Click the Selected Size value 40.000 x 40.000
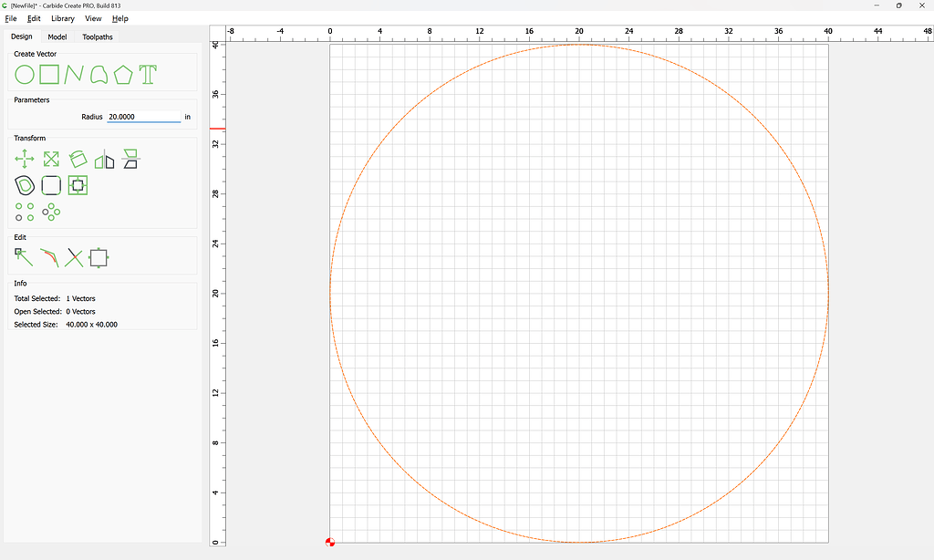 point(92,325)
